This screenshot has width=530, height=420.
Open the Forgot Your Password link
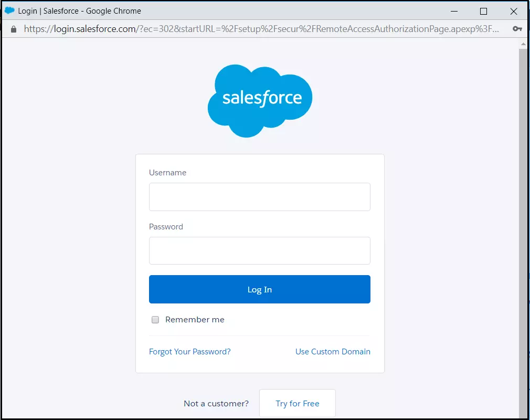pyautogui.click(x=190, y=351)
